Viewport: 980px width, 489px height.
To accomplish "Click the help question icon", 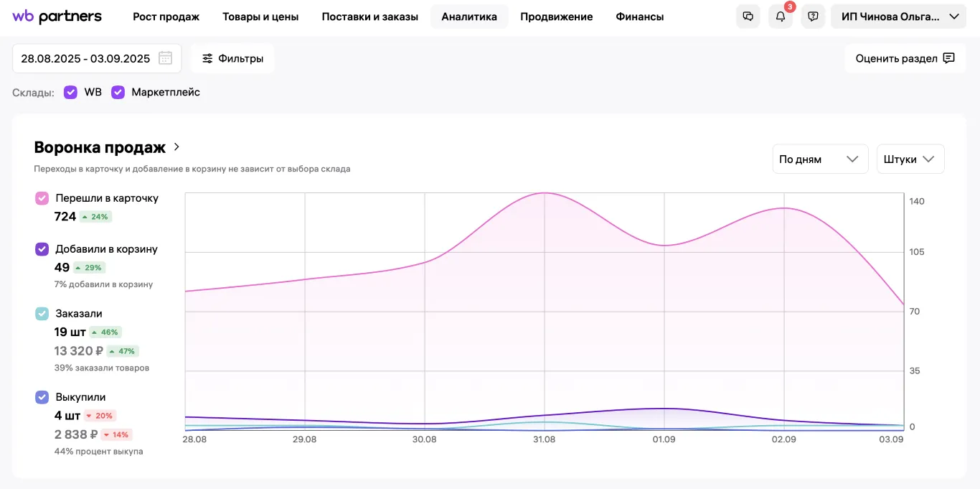I will (x=813, y=17).
